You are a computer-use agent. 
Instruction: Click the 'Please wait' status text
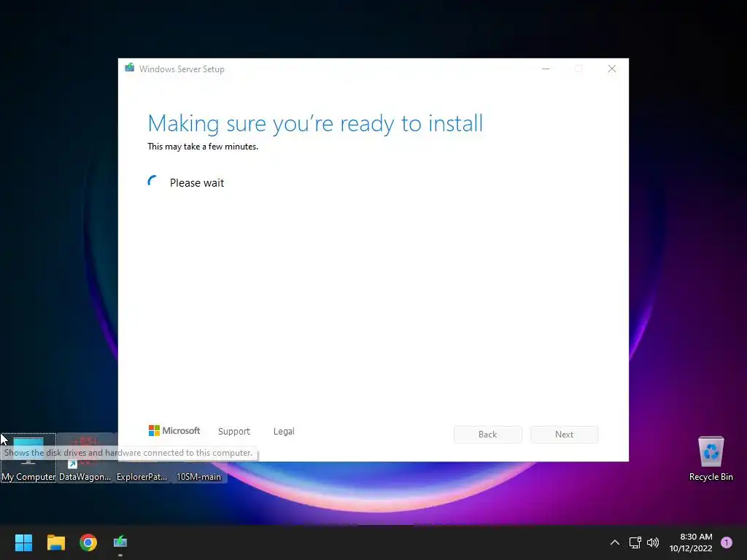coord(197,183)
